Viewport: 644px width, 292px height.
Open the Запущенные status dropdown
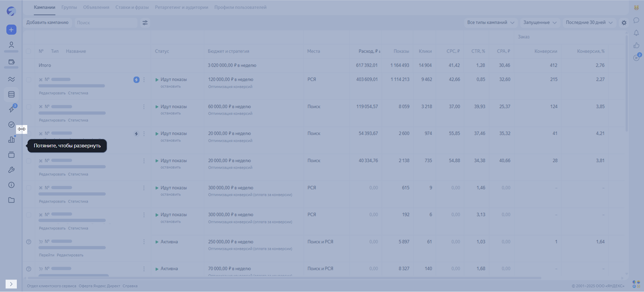click(540, 22)
